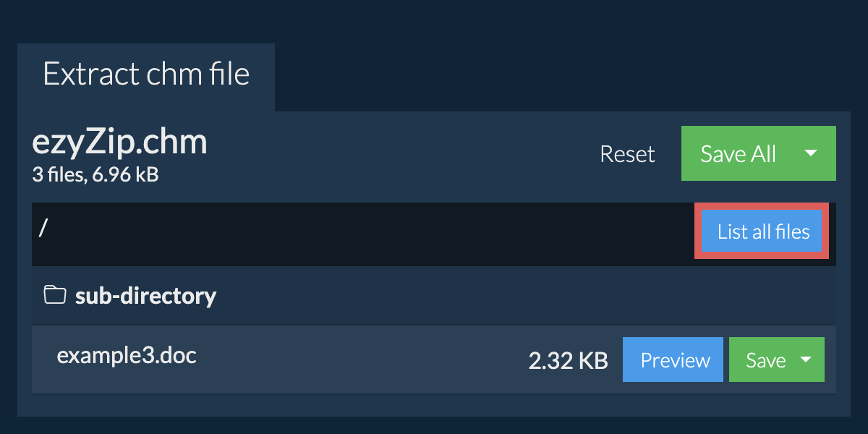Click empty space in the sub-directory row

(506, 295)
